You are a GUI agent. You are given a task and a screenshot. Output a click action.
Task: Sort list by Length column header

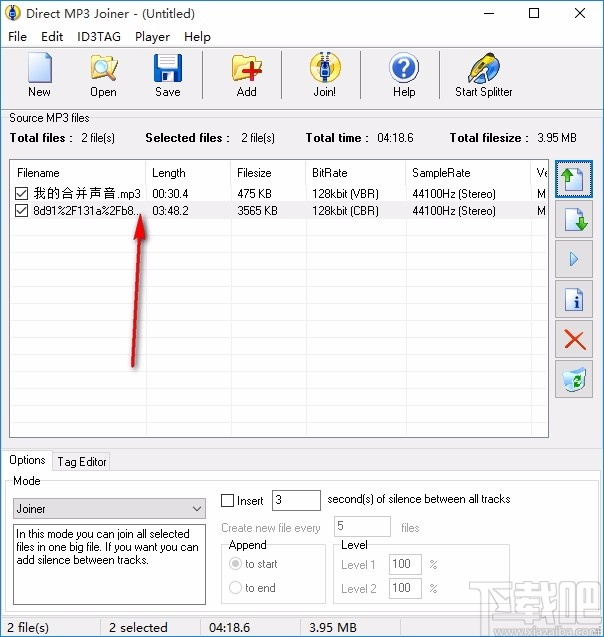pos(188,173)
